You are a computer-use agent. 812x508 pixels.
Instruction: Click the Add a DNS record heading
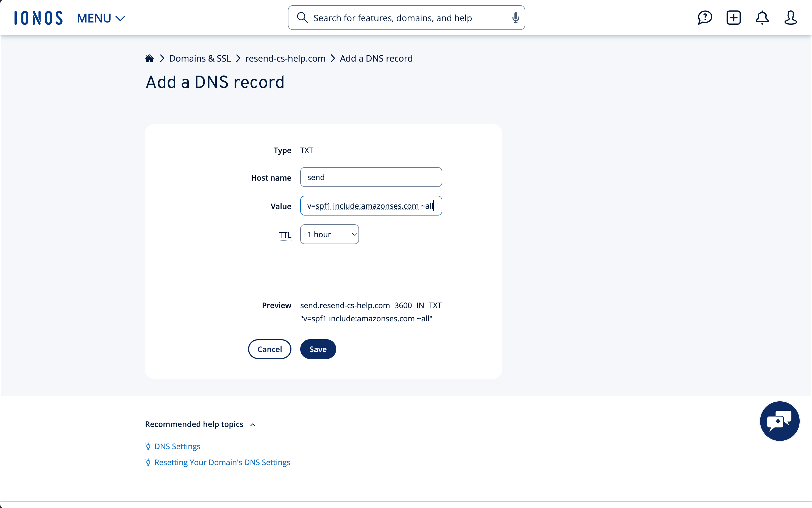215,82
